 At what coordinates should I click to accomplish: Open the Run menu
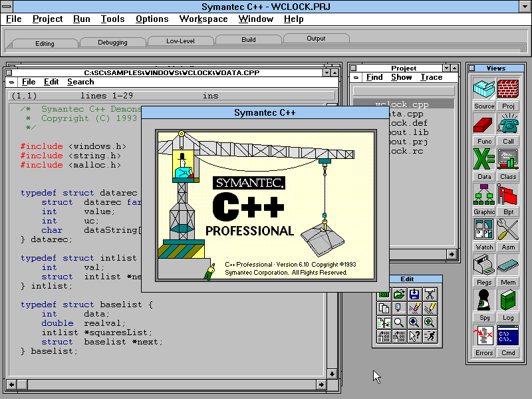(x=81, y=19)
